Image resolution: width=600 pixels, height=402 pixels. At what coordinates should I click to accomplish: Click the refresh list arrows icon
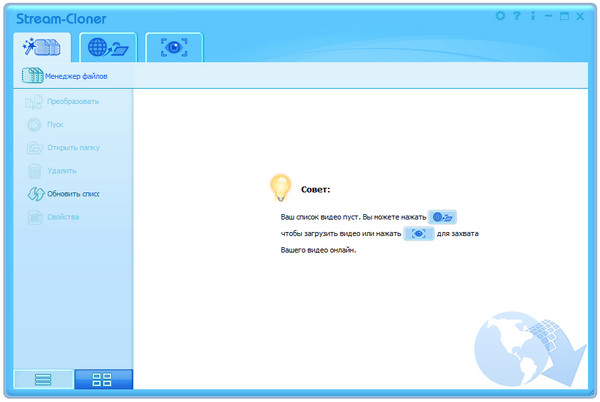(36, 194)
